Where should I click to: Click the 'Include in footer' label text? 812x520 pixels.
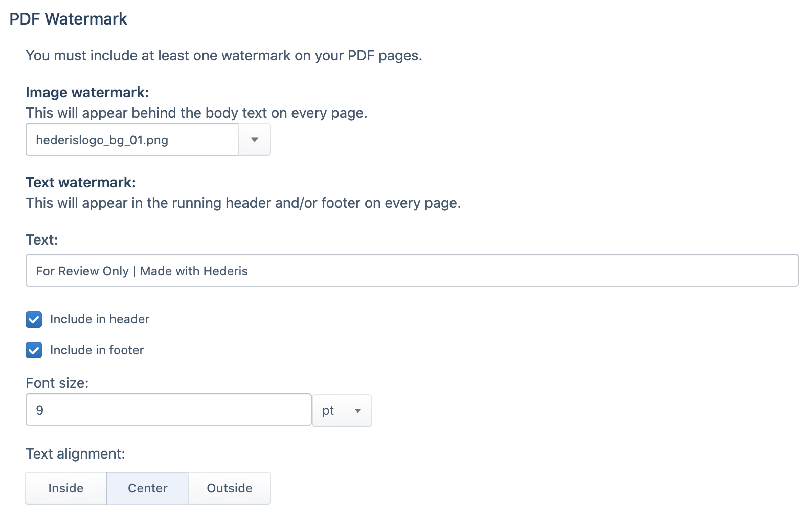[x=97, y=350]
